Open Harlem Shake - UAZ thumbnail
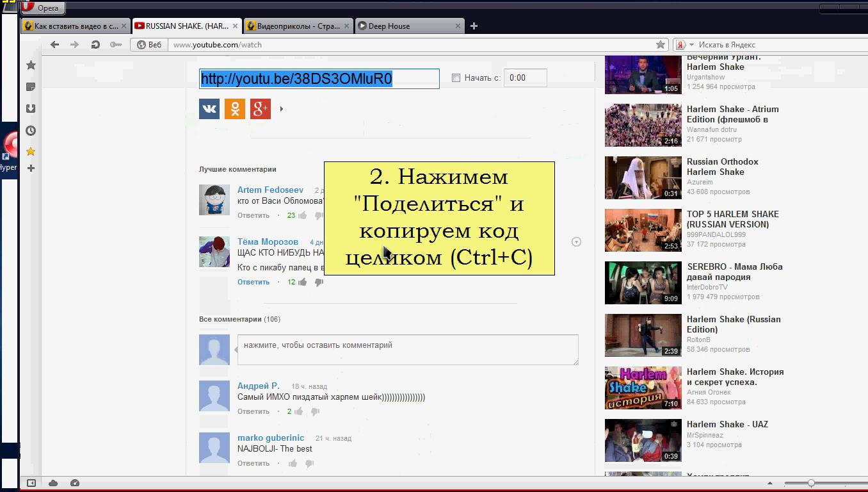868x492 pixels. 643,440
